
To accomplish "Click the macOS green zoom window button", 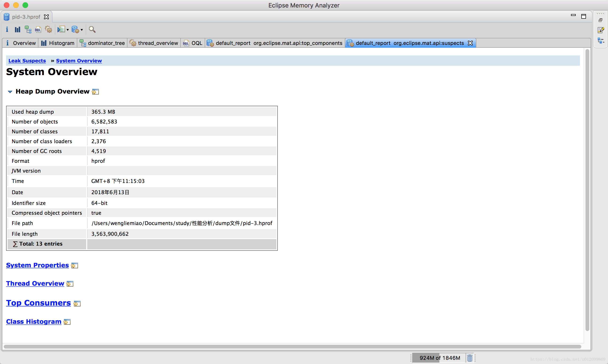I will click(x=25, y=5).
